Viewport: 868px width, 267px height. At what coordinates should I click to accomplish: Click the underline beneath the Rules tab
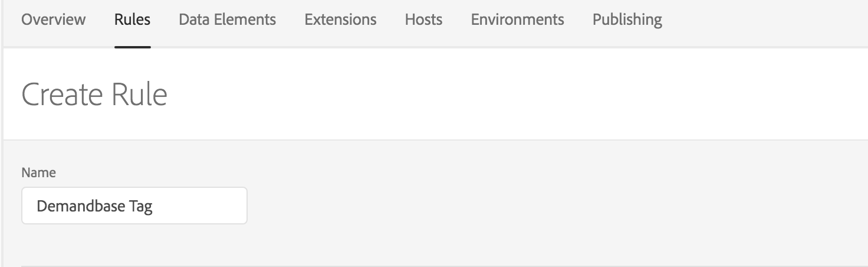[x=133, y=47]
